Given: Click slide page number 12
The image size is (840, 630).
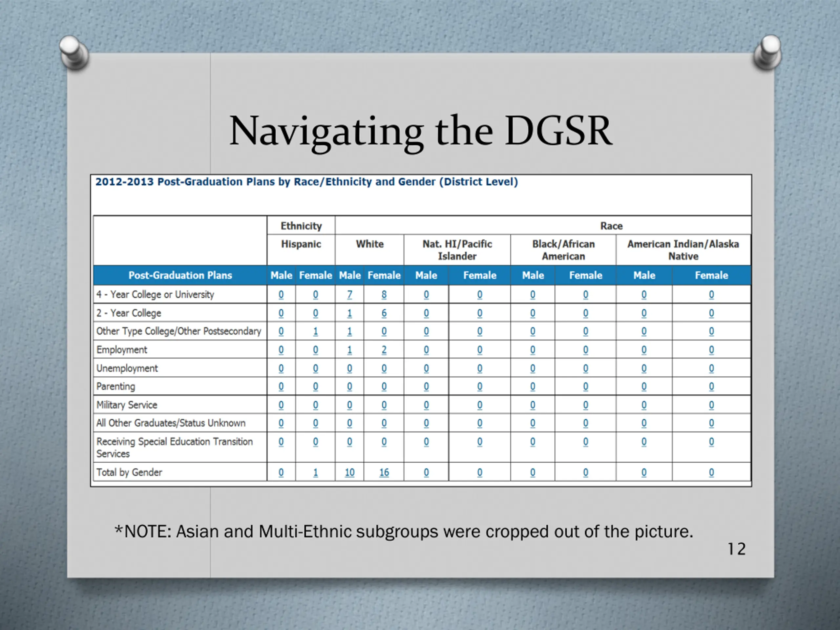Looking at the screenshot, I should click(736, 549).
